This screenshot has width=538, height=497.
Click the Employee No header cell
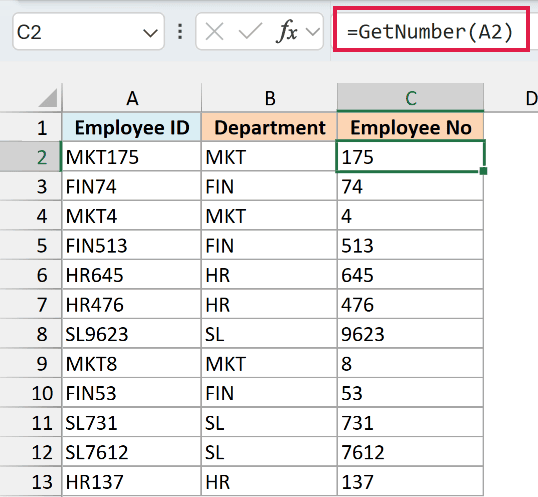pyautogui.click(x=410, y=127)
